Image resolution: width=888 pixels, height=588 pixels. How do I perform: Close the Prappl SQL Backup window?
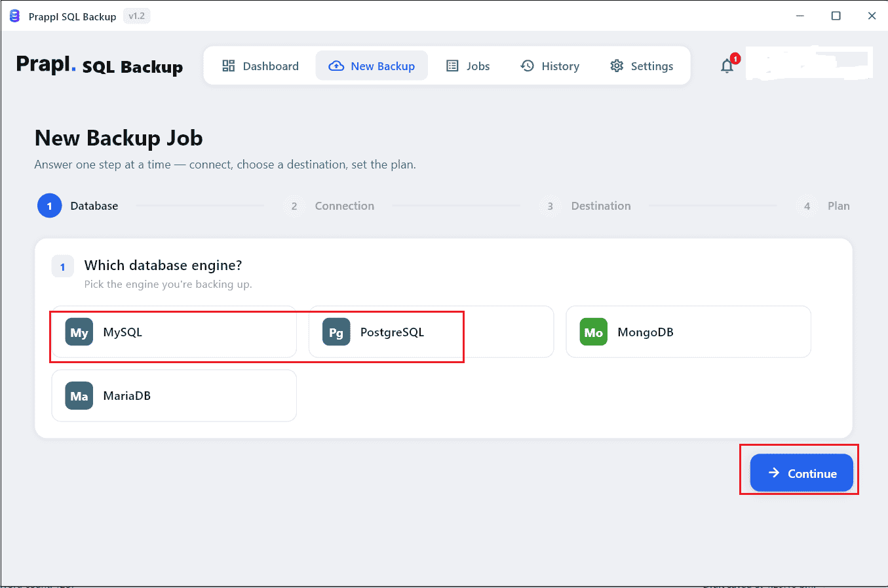pos(872,16)
